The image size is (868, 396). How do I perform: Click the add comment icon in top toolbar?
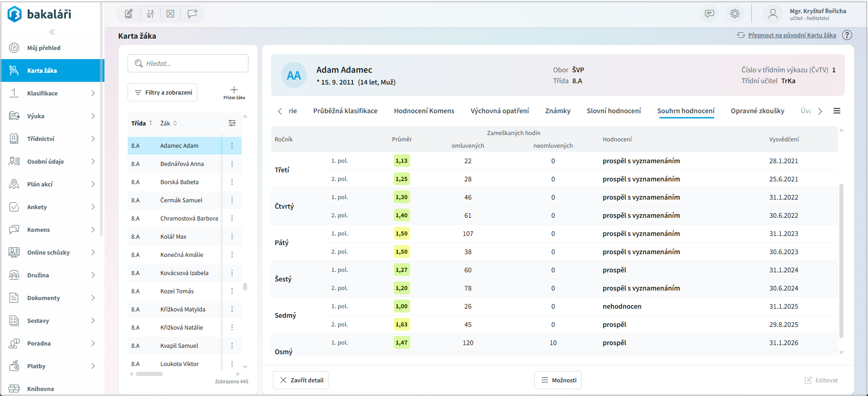[192, 14]
